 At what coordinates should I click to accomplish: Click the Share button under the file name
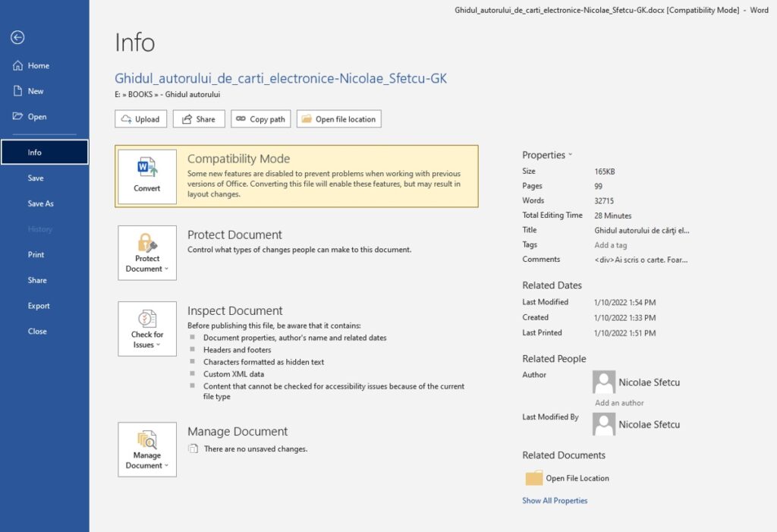coord(199,119)
